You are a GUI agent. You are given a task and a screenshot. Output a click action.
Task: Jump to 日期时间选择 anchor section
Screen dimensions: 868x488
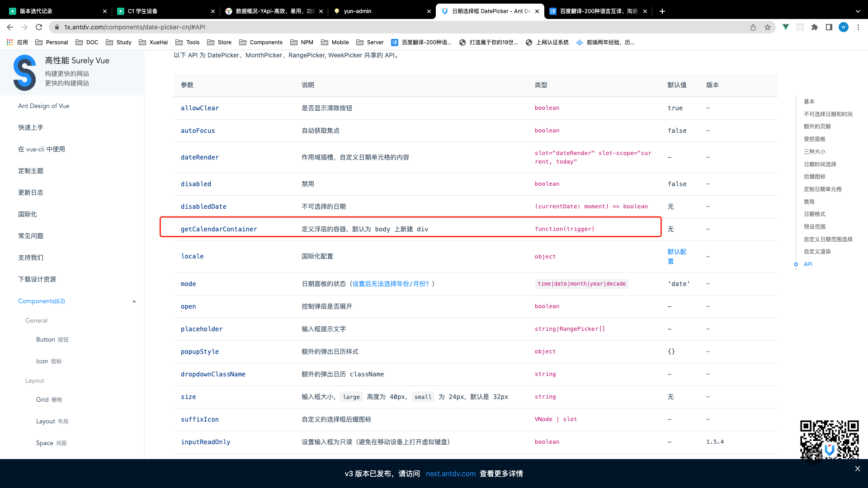tap(820, 164)
